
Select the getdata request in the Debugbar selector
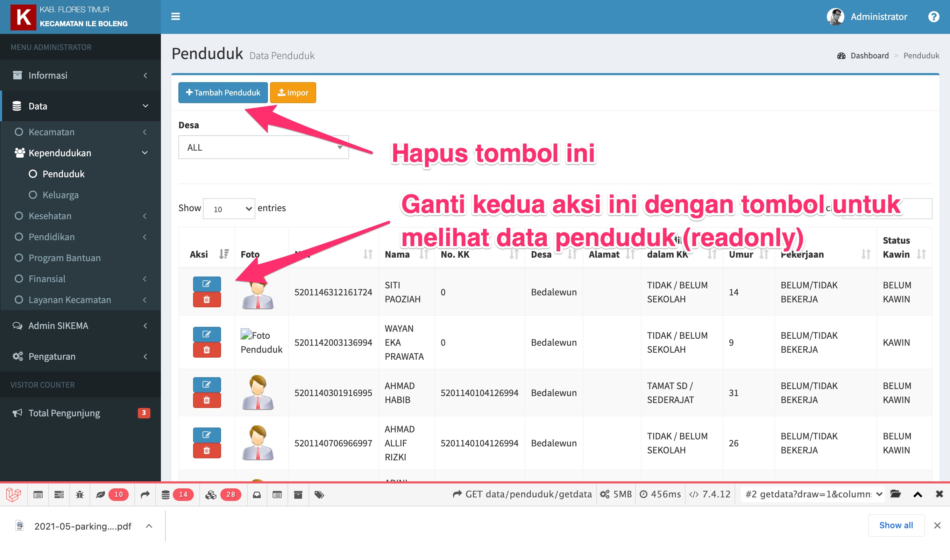(811, 494)
